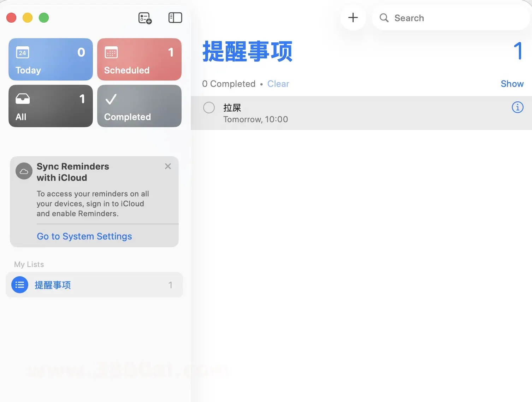Toggle the sidebar visibility icon
This screenshot has width=532, height=402.
pos(175,18)
